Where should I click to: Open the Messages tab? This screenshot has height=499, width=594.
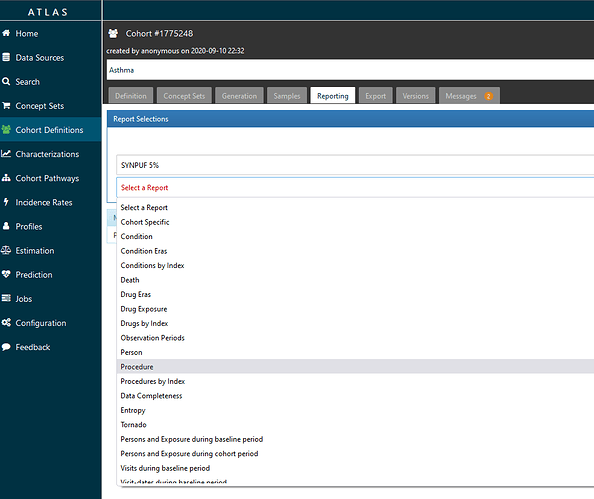469,95
